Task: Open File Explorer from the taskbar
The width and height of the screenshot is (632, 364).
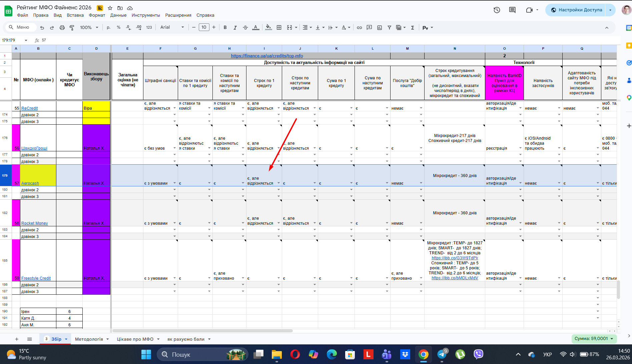Action: [x=276, y=354]
